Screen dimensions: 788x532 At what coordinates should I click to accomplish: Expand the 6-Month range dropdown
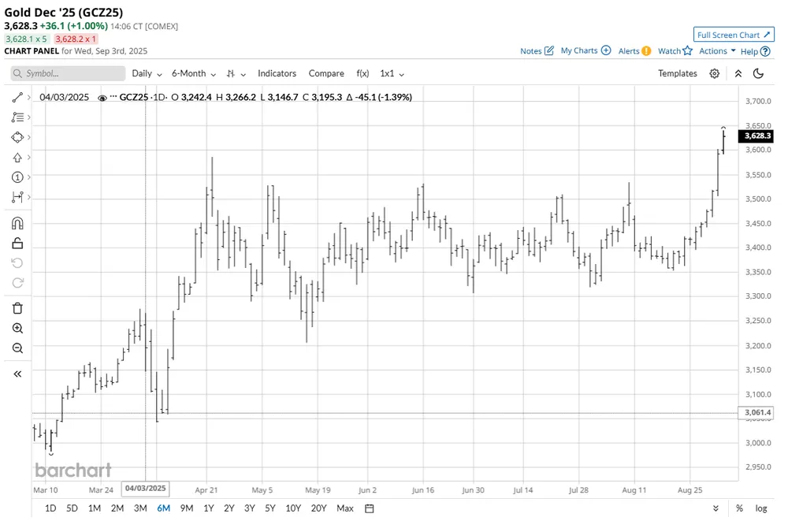click(192, 73)
